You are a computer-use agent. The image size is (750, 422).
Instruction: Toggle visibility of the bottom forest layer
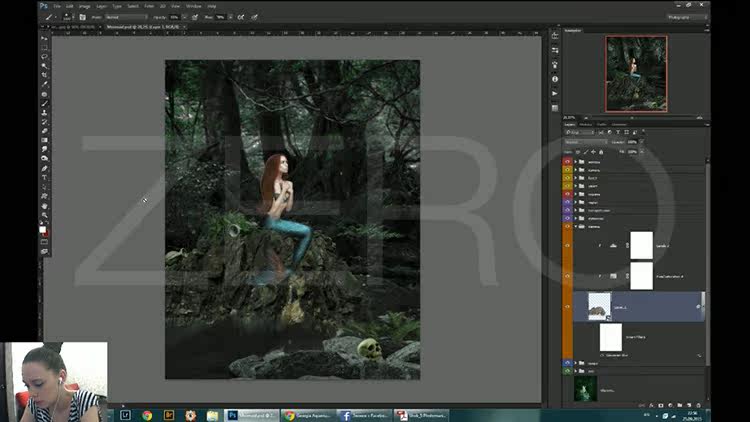click(568, 388)
